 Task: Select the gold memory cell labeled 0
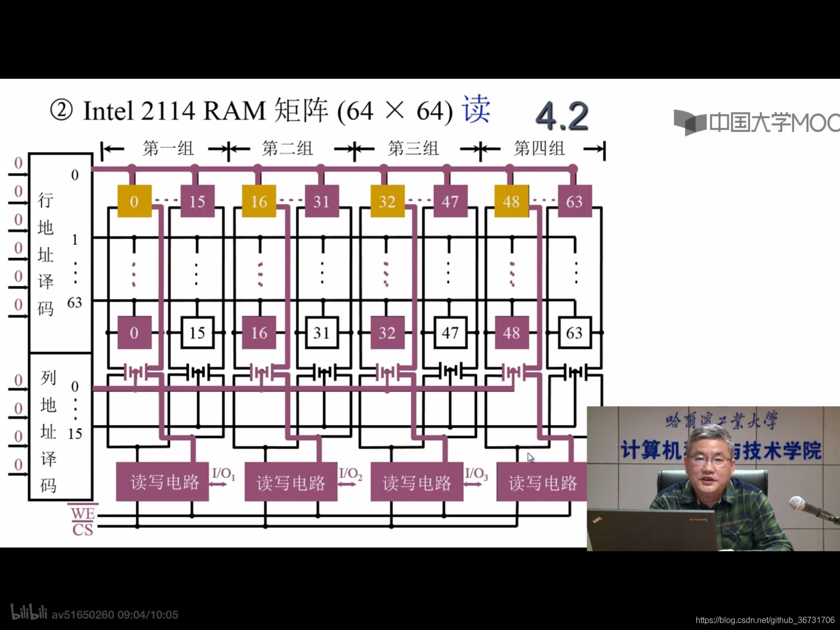click(x=135, y=201)
